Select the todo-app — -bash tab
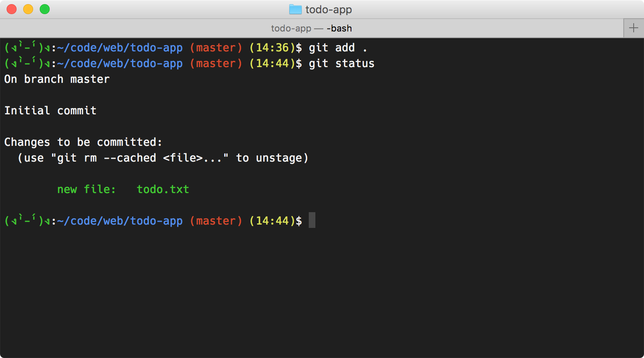The width and height of the screenshot is (644, 358). pos(311,28)
